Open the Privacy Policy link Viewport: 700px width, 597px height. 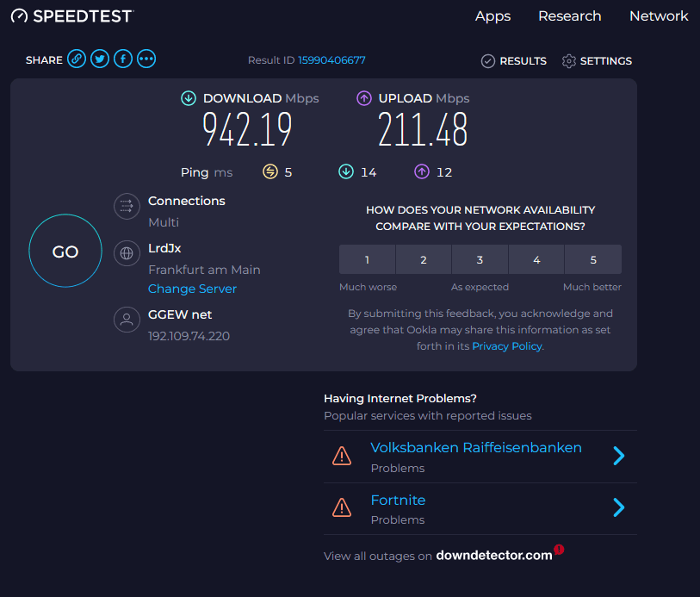(x=507, y=346)
